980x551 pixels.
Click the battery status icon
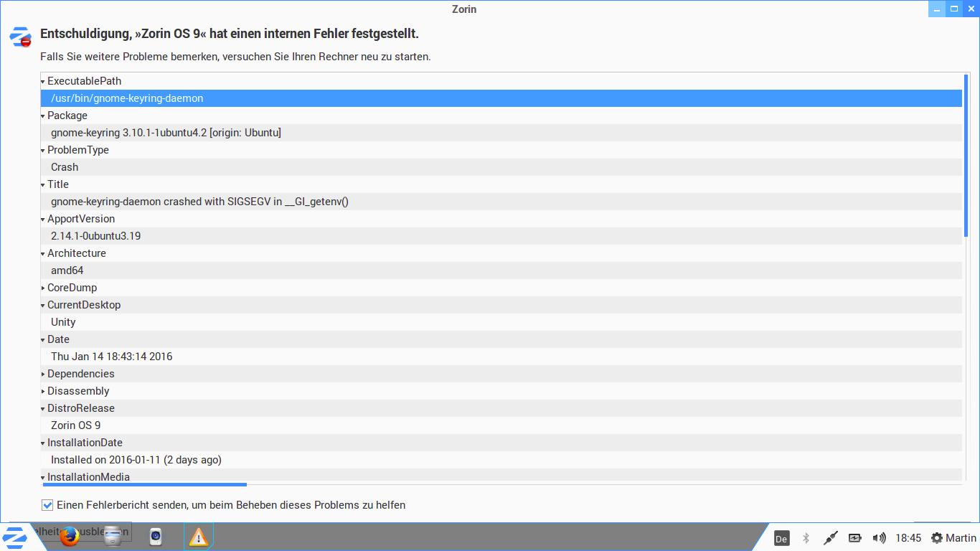(854, 538)
